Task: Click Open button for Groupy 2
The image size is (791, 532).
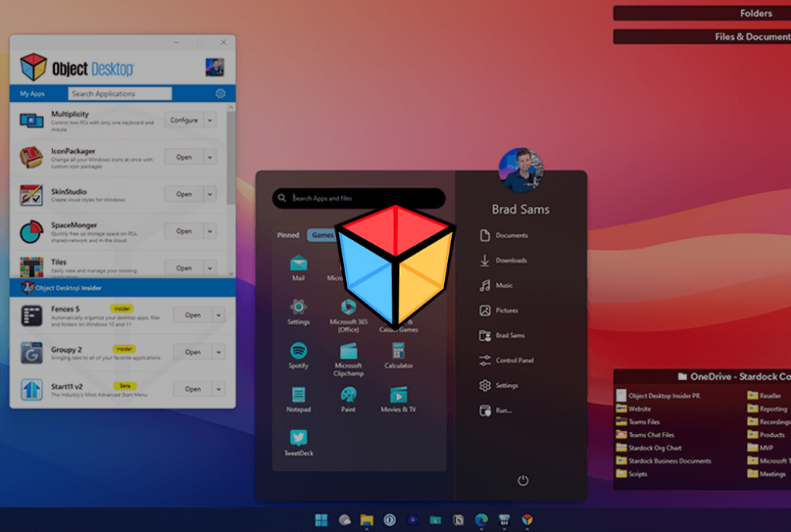Action: click(x=192, y=352)
